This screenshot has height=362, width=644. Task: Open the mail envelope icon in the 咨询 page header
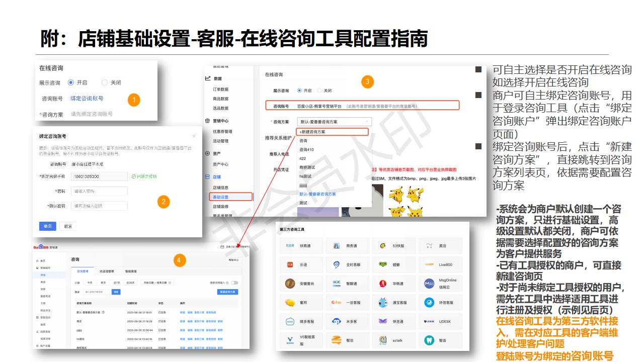pos(222,247)
